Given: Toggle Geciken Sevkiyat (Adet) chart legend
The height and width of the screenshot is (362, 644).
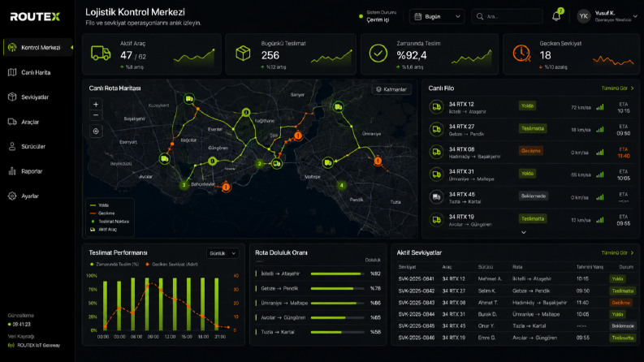Looking at the screenshot, I should tap(171, 265).
